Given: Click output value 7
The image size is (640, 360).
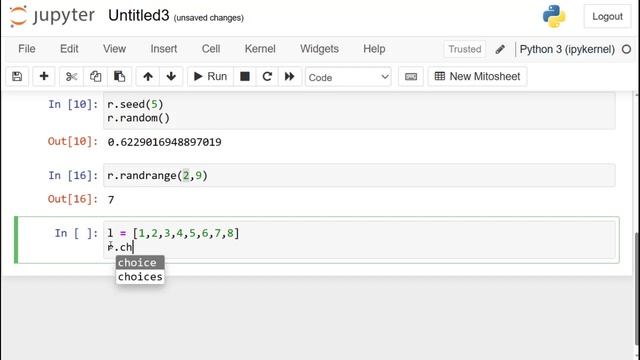Looking at the screenshot, I should click(x=111, y=200).
